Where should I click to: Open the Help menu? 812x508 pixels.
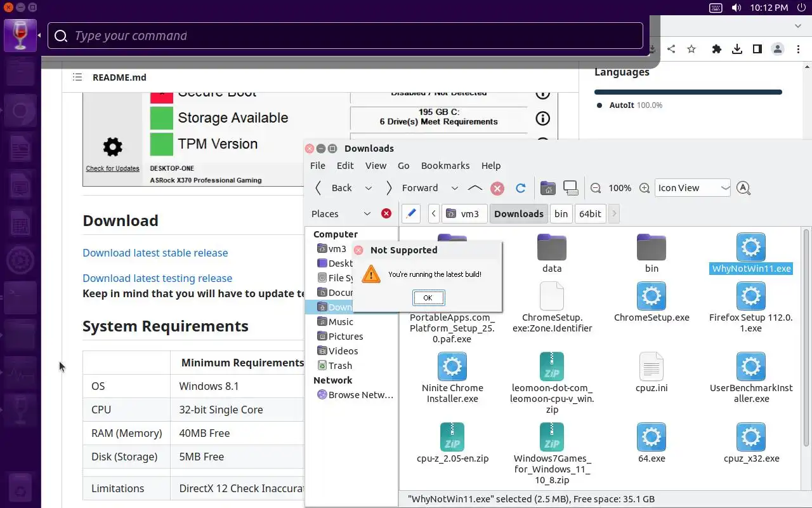click(x=491, y=166)
